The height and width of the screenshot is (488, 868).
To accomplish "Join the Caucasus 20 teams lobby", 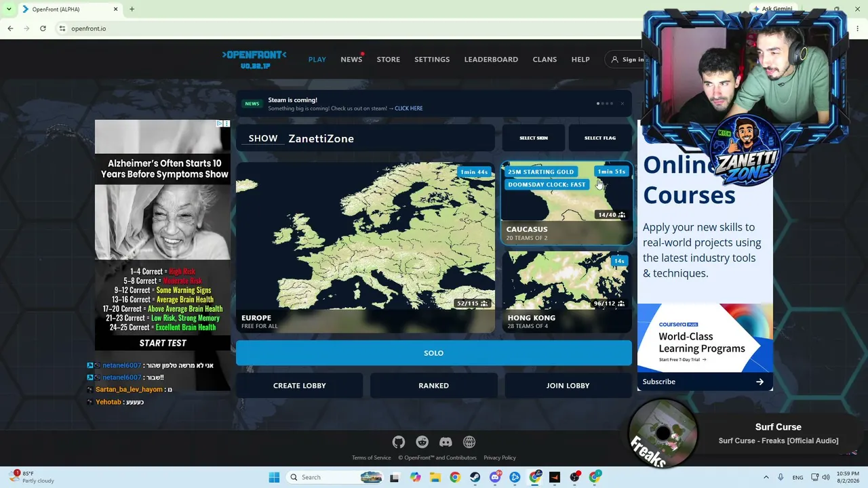I will pyautogui.click(x=567, y=203).
